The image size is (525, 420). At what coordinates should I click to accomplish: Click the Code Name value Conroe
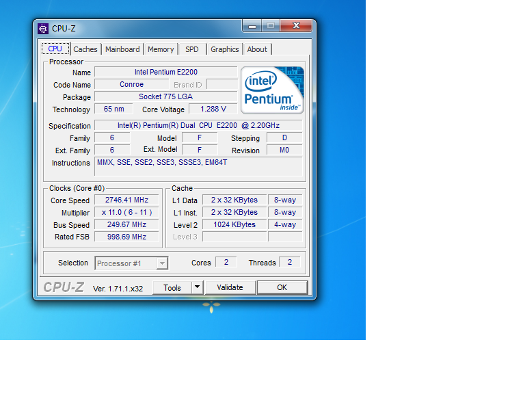click(x=131, y=84)
